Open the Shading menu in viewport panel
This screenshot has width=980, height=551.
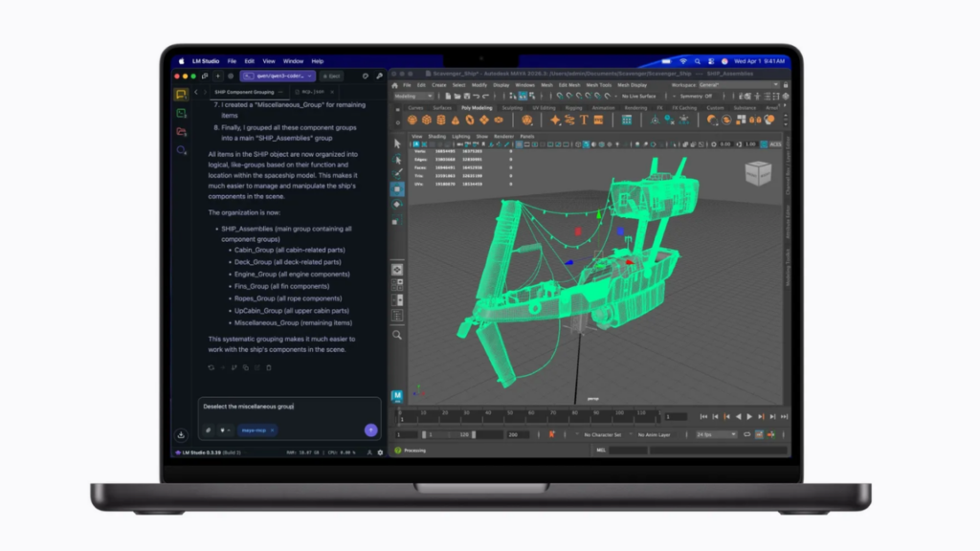tap(436, 136)
